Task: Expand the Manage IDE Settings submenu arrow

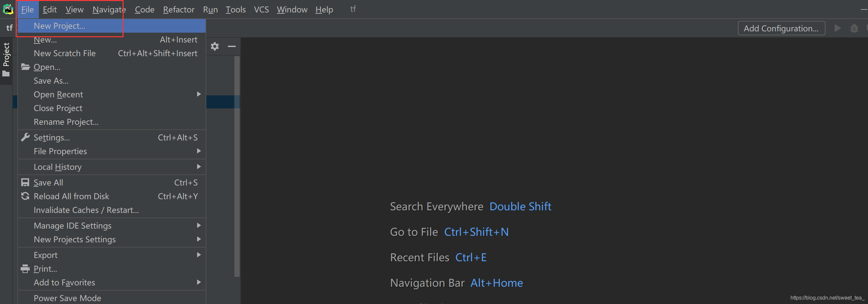Action: pyautogui.click(x=199, y=226)
